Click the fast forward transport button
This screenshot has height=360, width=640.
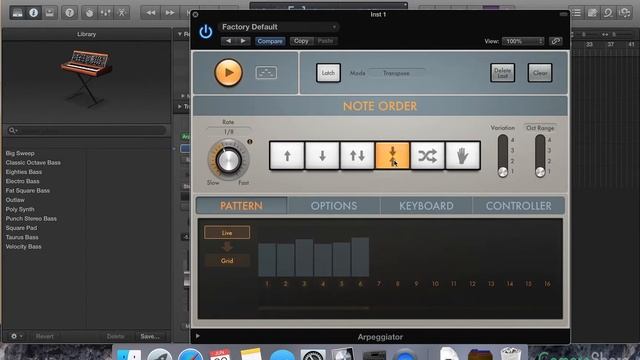[169, 13]
